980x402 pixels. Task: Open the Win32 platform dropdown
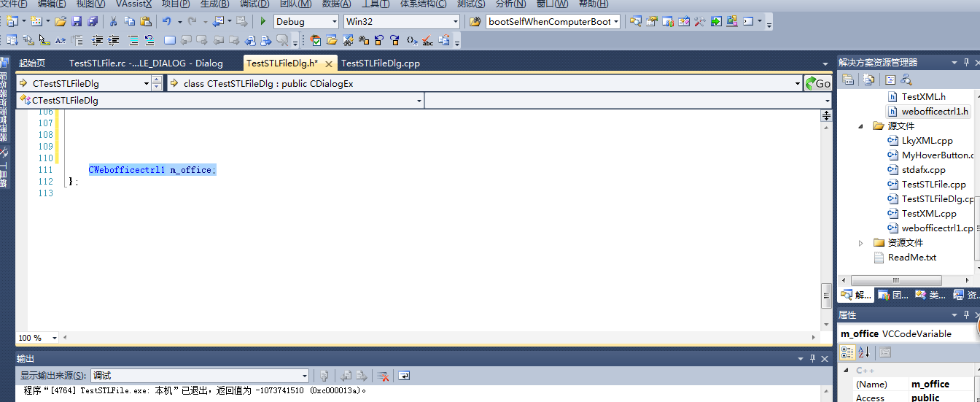coord(456,22)
